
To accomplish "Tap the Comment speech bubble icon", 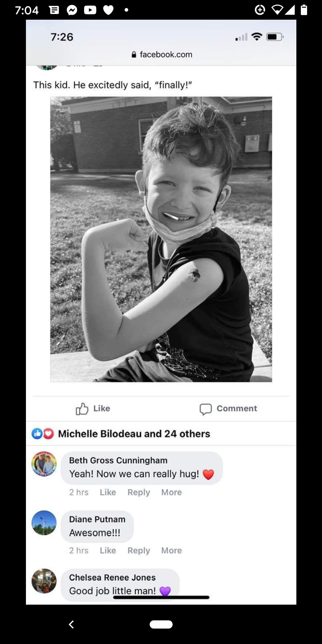I will pos(206,409).
